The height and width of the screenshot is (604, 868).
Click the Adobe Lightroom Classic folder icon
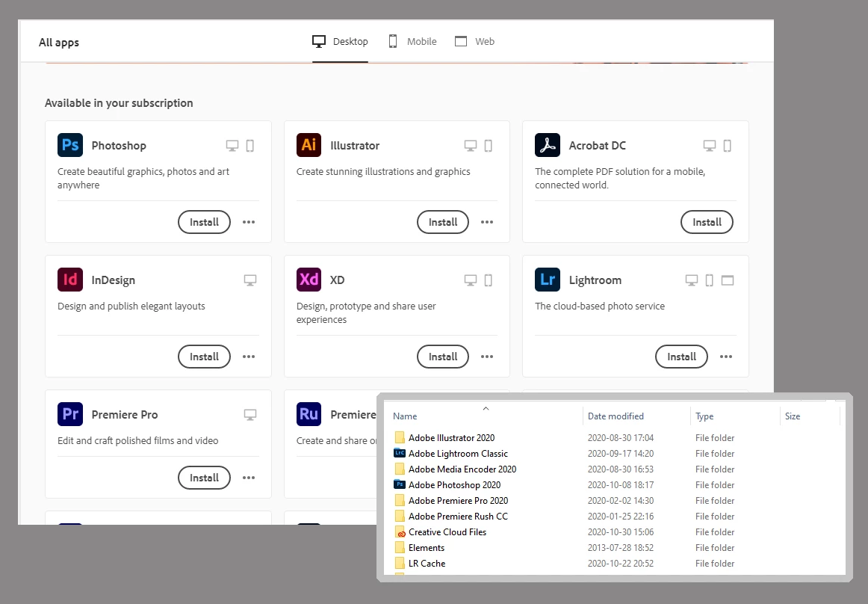[x=400, y=453]
